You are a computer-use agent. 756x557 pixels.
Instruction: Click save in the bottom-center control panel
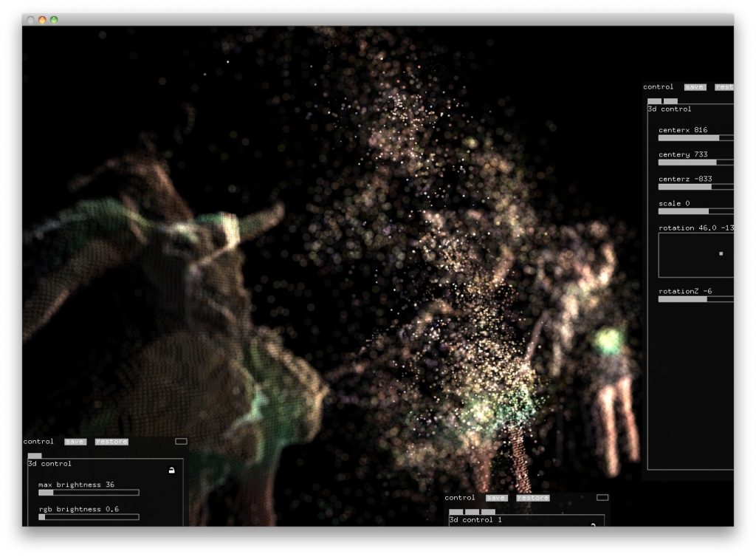496,498
